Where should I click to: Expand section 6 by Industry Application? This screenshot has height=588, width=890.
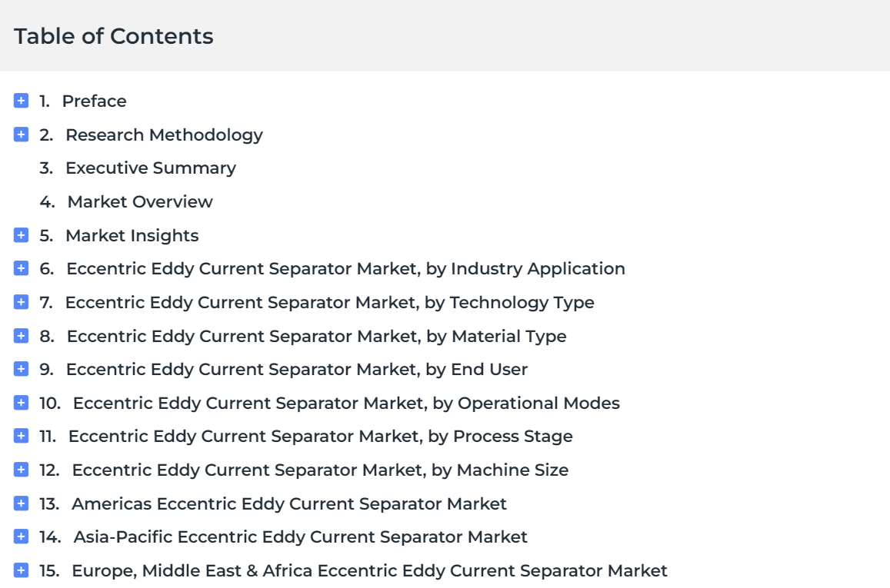[x=21, y=268]
